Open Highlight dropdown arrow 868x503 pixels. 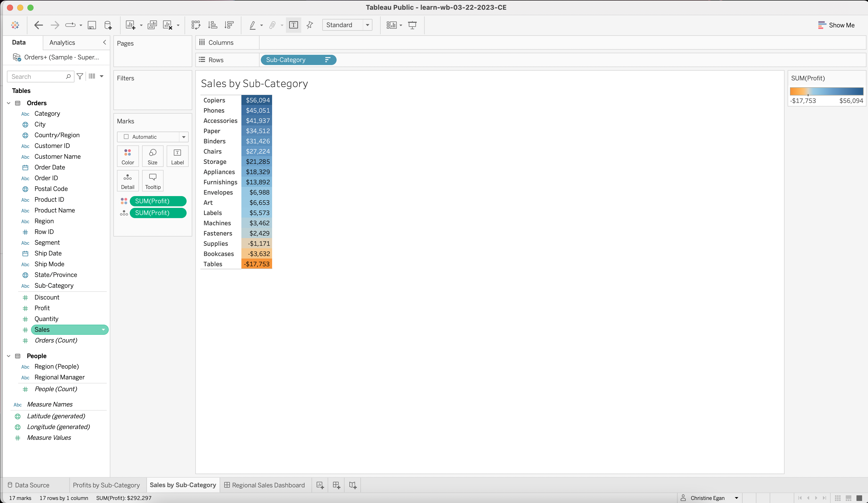point(261,25)
